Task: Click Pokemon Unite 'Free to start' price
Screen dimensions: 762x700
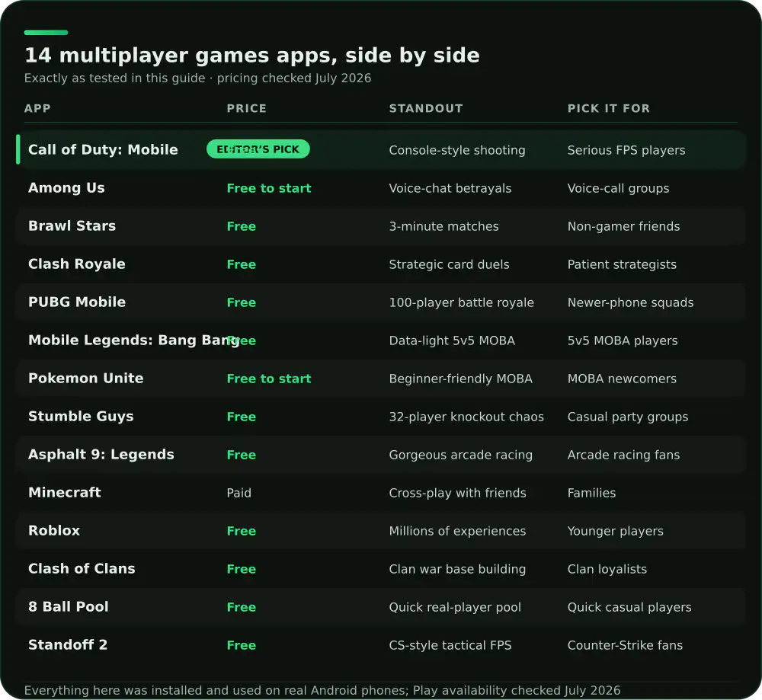Action: 269,379
